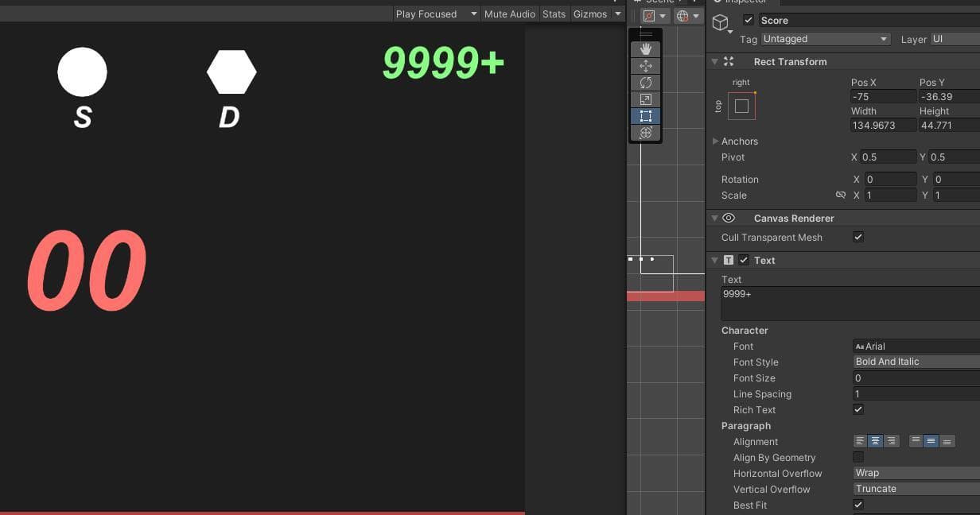Select the Hand view tool
The height and width of the screenshot is (515, 980).
point(645,48)
